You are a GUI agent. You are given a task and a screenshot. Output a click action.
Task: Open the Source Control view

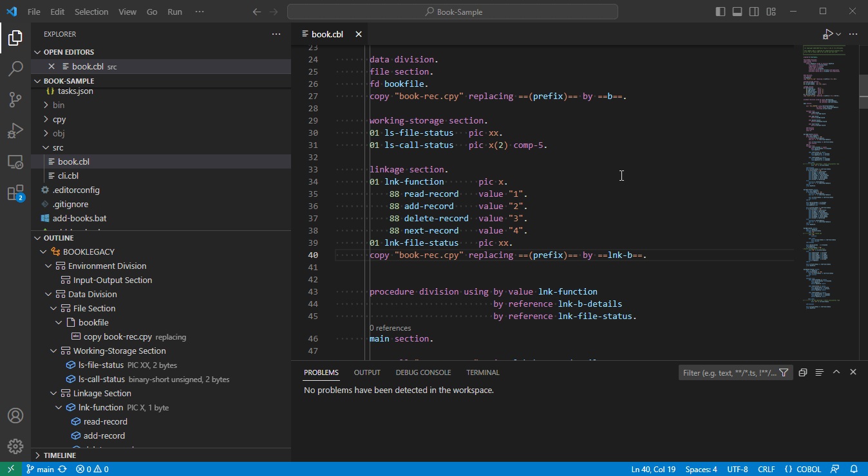15,100
